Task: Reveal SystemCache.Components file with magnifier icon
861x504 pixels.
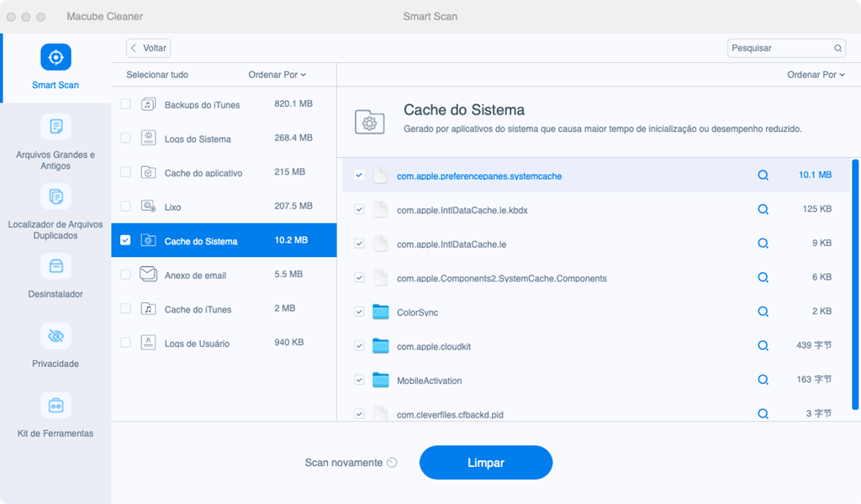Action: (763, 277)
